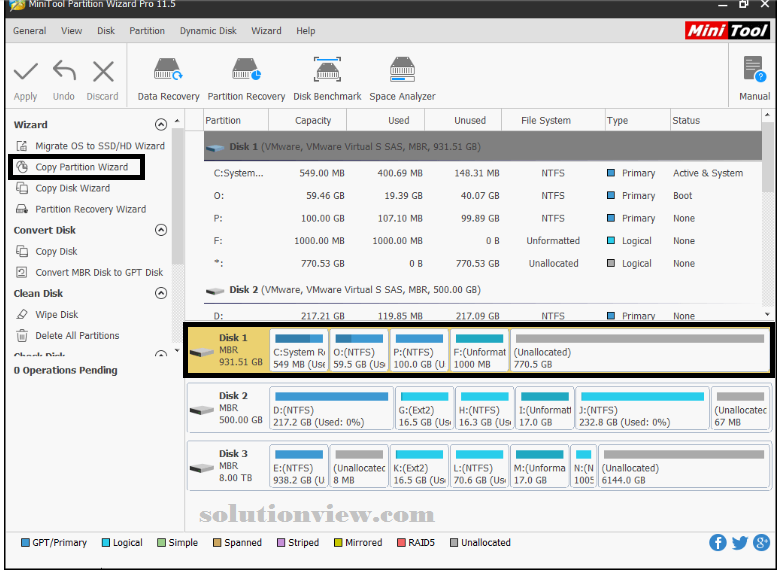
Task: Open the Wizard menu
Action: pyautogui.click(x=266, y=31)
